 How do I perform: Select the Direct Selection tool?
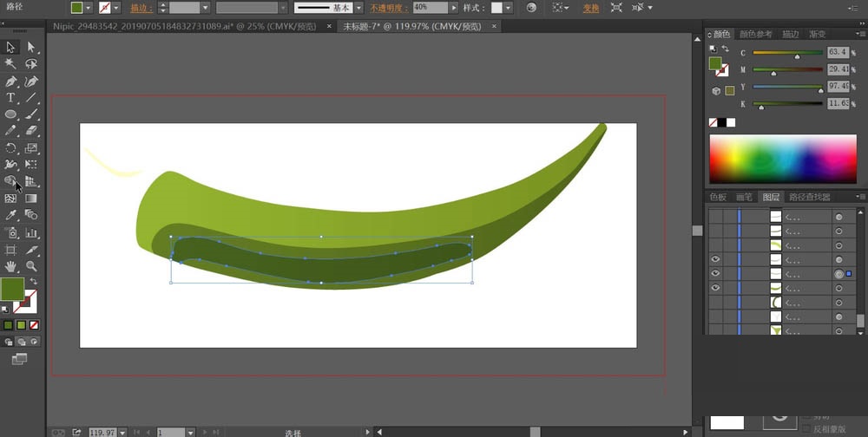click(x=31, y=47)
